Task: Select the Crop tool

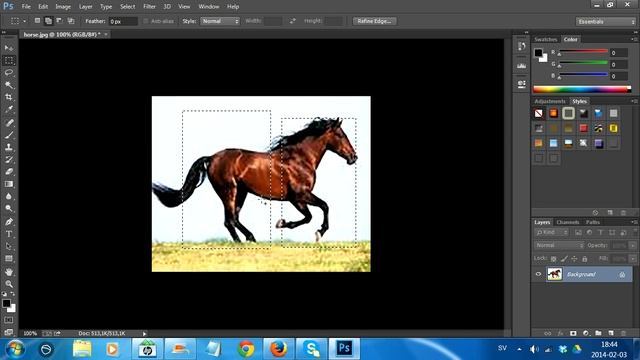Action: tap(9, 97)
